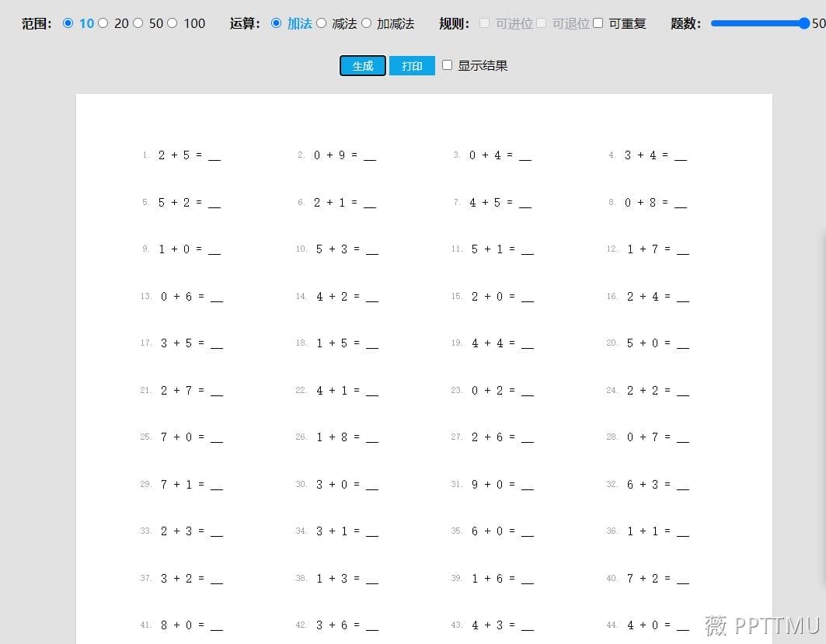826x644 pixels.
Task: Click problem 21 text 2 + 7
Action: (x=176, y=391)
